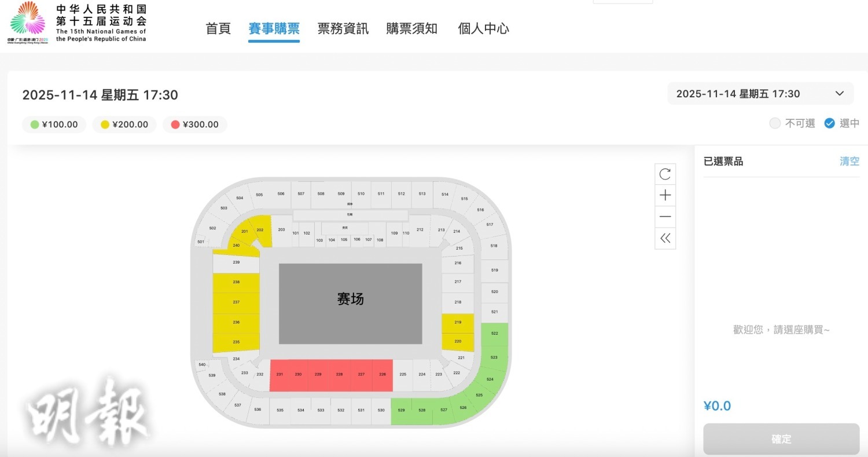Collapse the ticket panel using the double-chevron icon
The width and height of the screenshot is (868, 457).
665,238
